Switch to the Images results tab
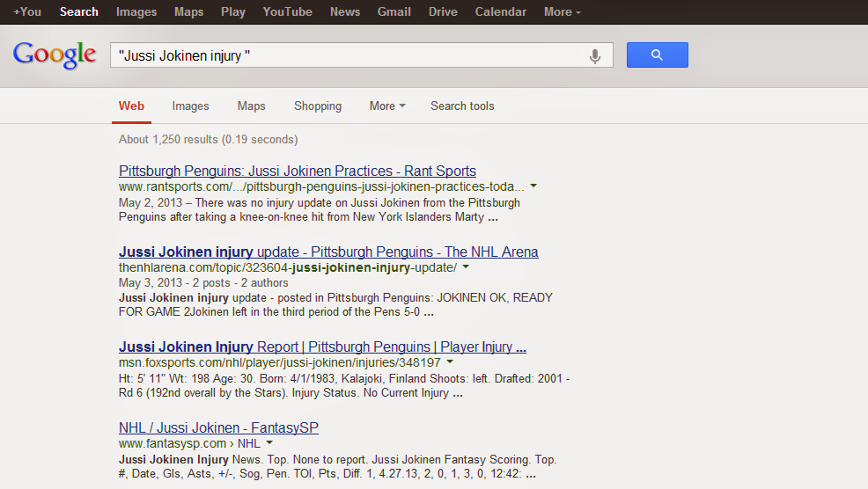Screen dimensions: 868x489 (x=190, y=106)
